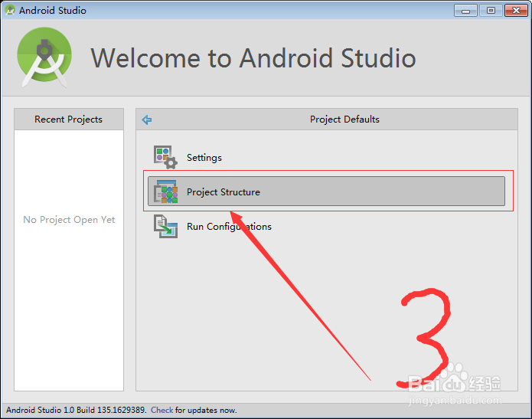Screen dimensions: 532x419
Task: Click the Check for updates link
Action: 162,410
